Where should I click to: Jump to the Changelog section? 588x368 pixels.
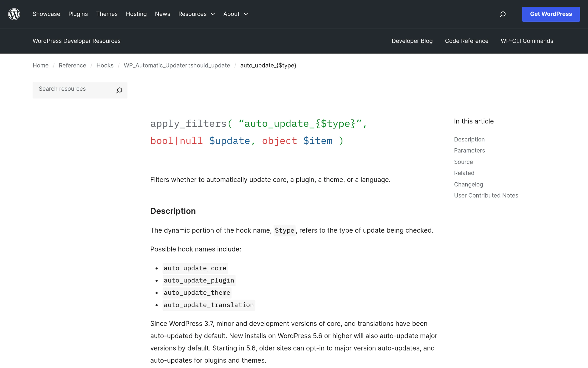tap(469, 184)
